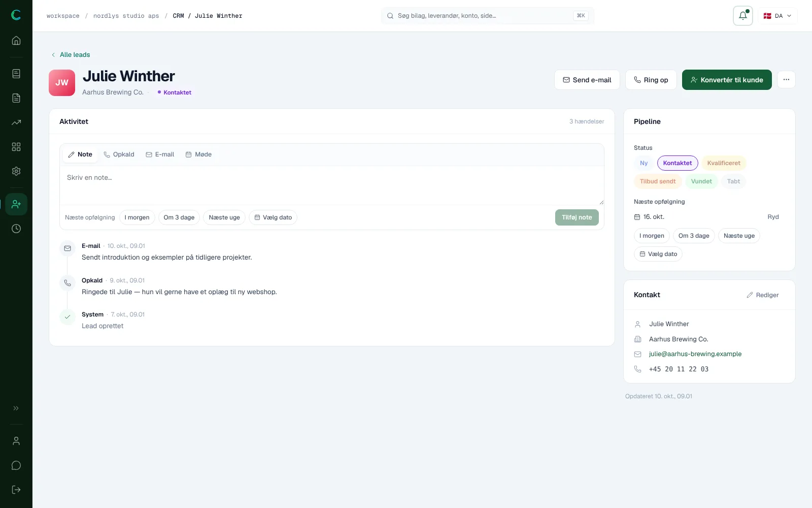Open Vælg dato picker in note composer

click(273, 217)
